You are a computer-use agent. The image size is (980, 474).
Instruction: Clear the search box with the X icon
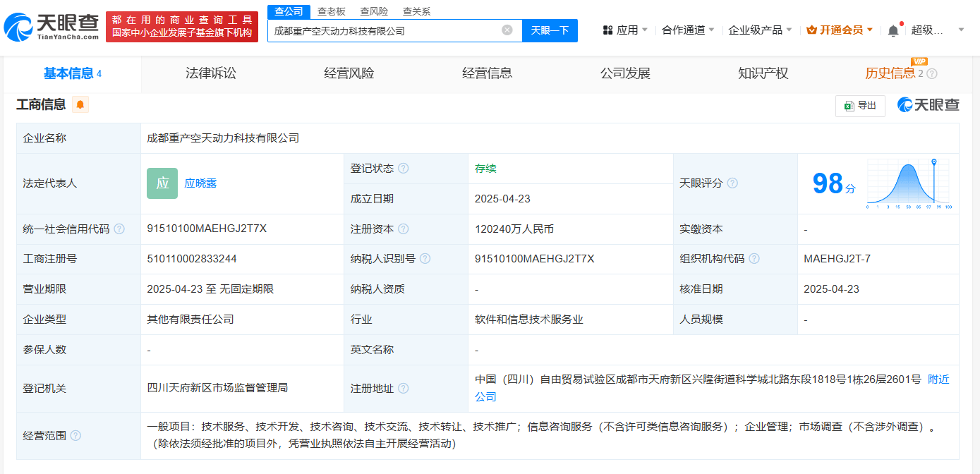[507, 30]
